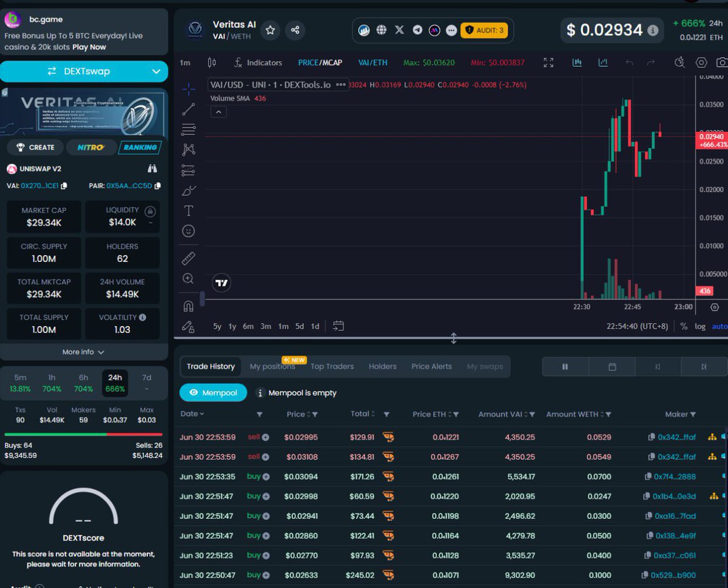Copy the PAIR address

click(x=158, y=186)
